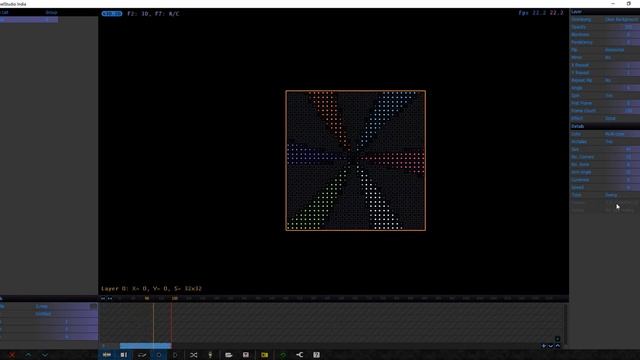Click the save disk icon
This screenshot has height=360, width=640.
(x=246, y=355)
